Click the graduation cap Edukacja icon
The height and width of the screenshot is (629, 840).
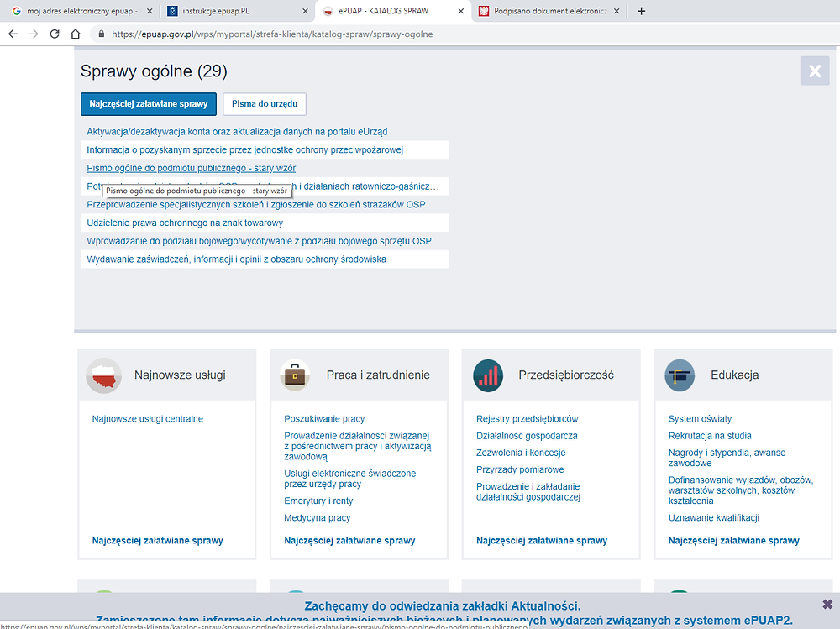click(680, 375)
